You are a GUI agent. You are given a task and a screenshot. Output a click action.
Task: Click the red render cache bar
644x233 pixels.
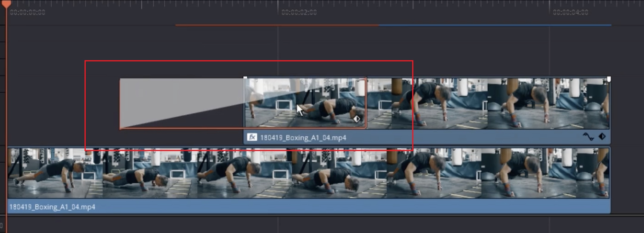[x=277, y=25]
